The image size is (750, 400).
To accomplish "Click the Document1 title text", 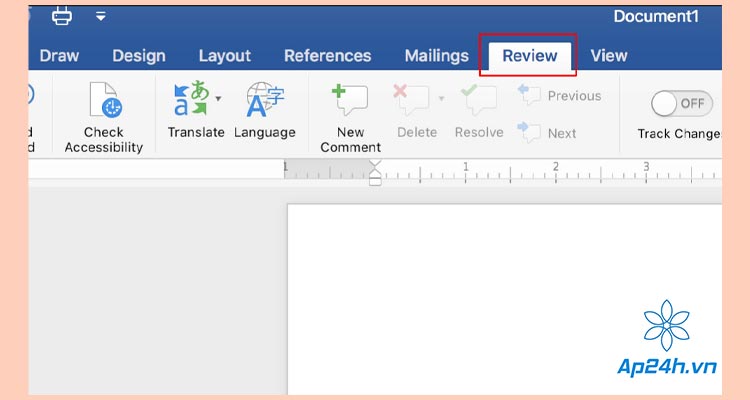I will 656,16.
